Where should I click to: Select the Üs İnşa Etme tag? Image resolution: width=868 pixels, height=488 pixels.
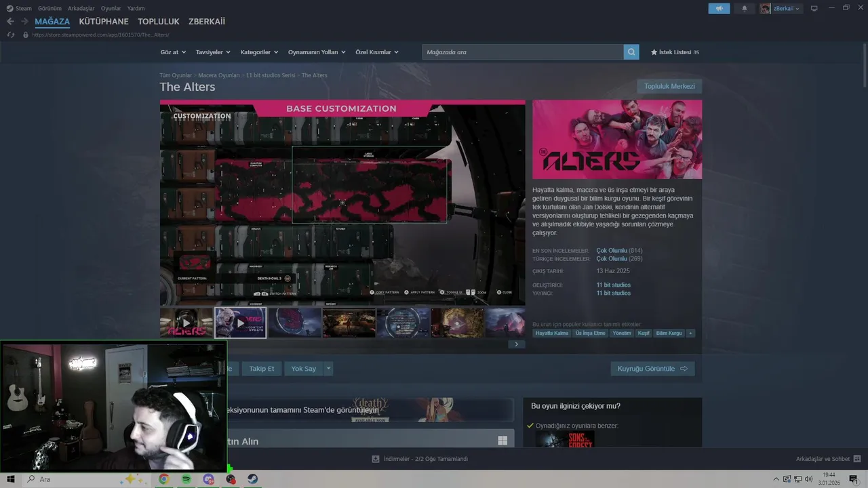click(x=591, y=333)
